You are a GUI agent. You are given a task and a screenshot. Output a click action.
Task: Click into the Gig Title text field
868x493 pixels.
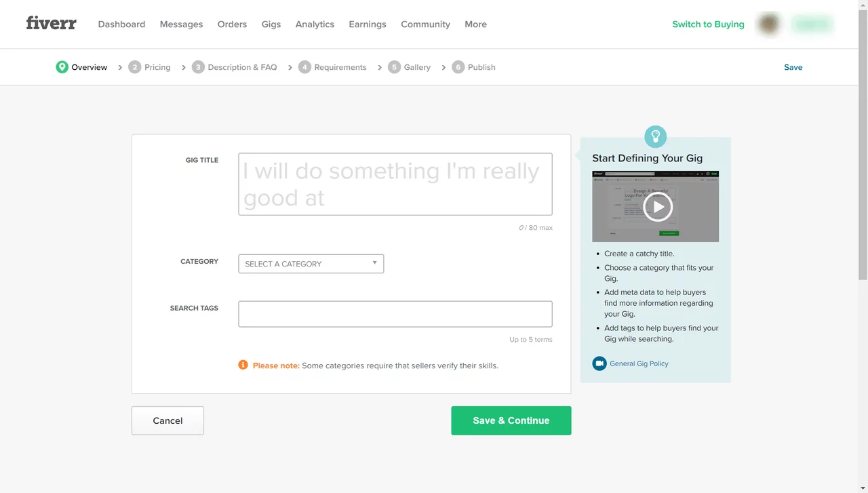[x=395, y=184]
